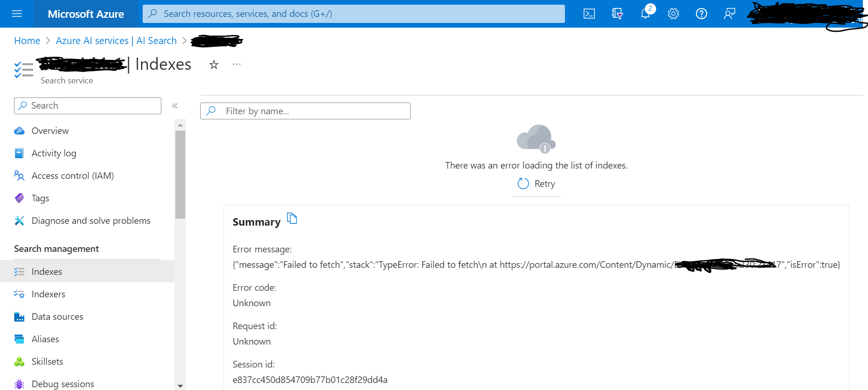Click the Search management section header

click(57, 249)
